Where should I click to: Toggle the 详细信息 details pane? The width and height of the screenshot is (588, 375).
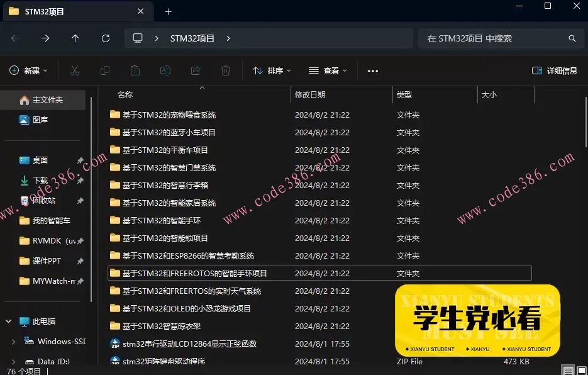click(x=556, y=70)
